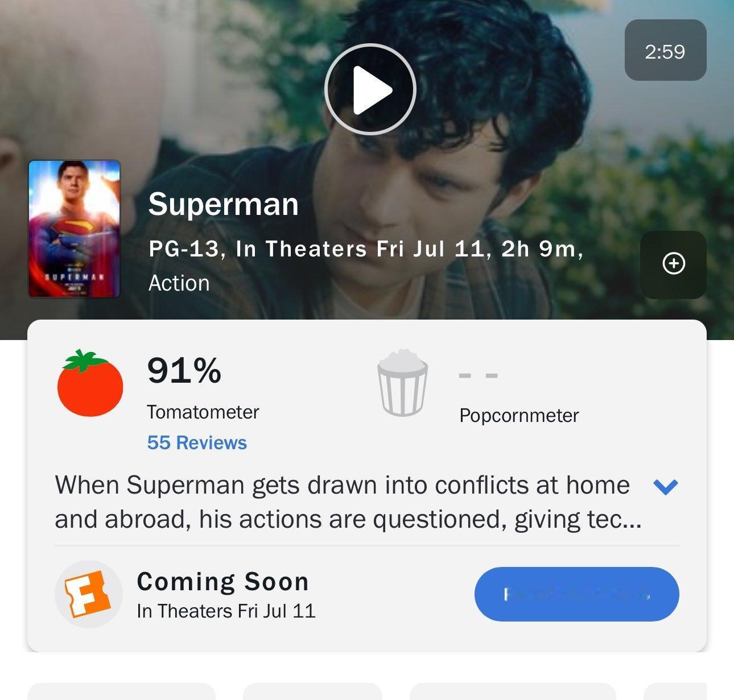Tap the Popcornmeter label
The image size is (734, 700).
coord(519,415)
